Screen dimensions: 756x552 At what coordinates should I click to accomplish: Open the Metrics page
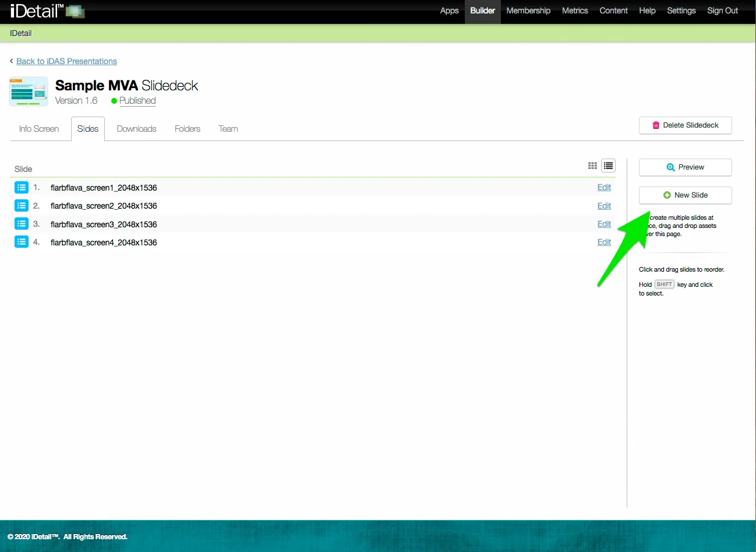tap(575, 10)
